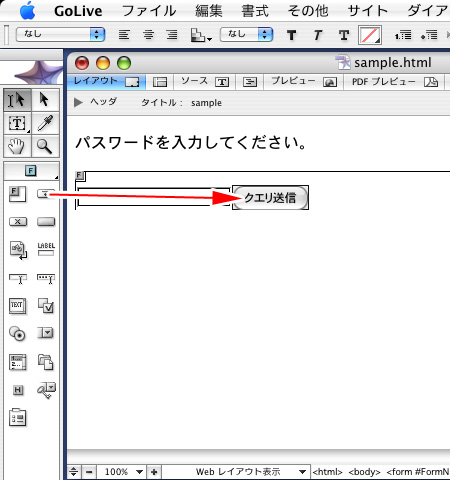Select the text area TEXT icon

17,306
